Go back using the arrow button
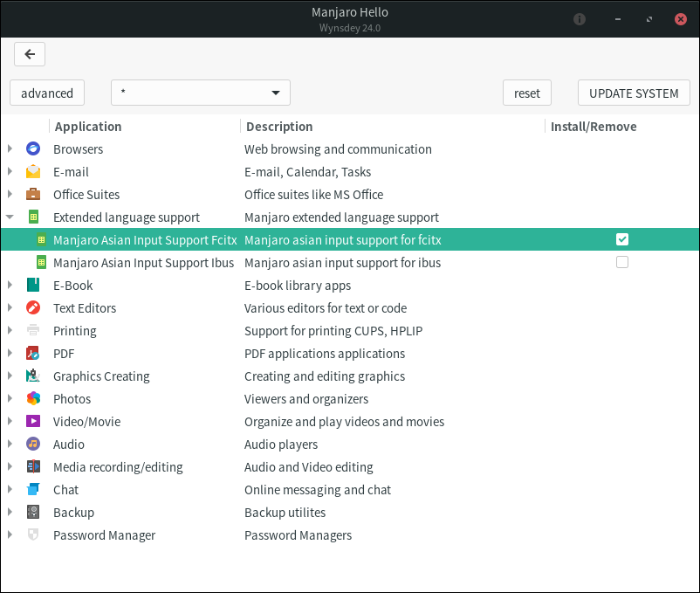This screenshot has width=700, height=593. [30, 54]
